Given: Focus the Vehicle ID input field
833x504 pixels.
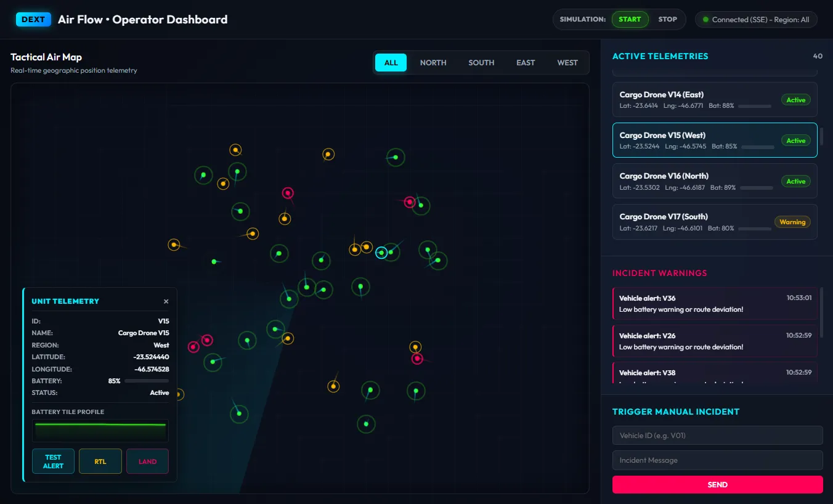Looking at the screenshot, I should coord(717,435).
